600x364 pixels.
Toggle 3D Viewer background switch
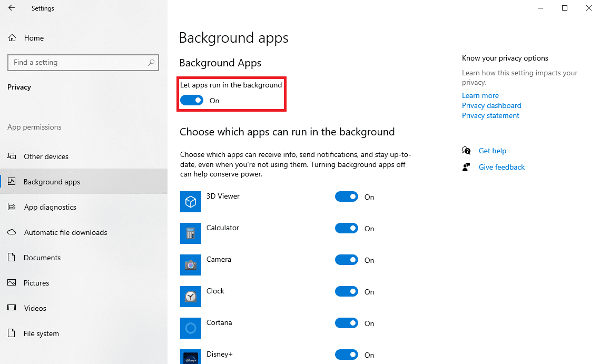click(x=347, y=196)
